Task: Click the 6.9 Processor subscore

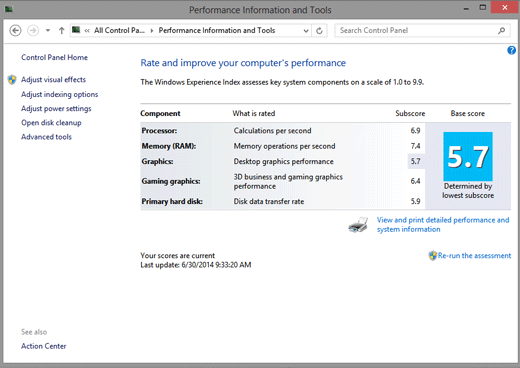Action: tap(415, 131)
